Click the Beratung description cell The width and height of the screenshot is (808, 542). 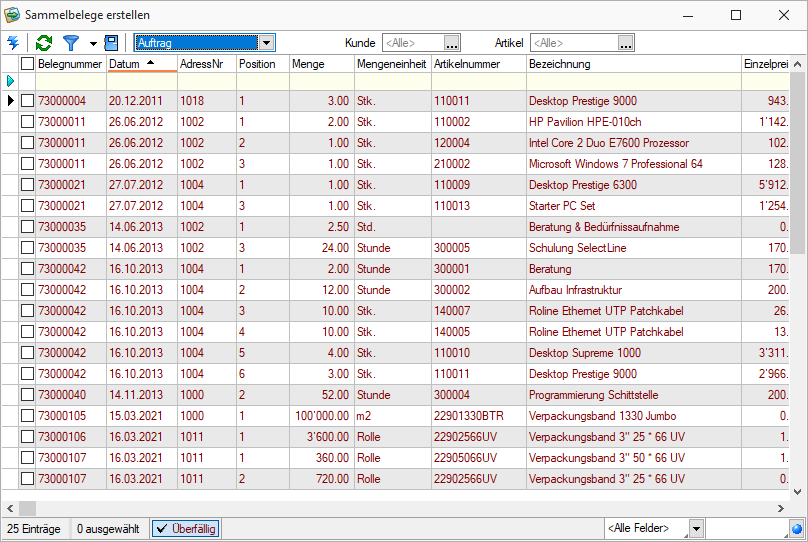click(634, 269)
